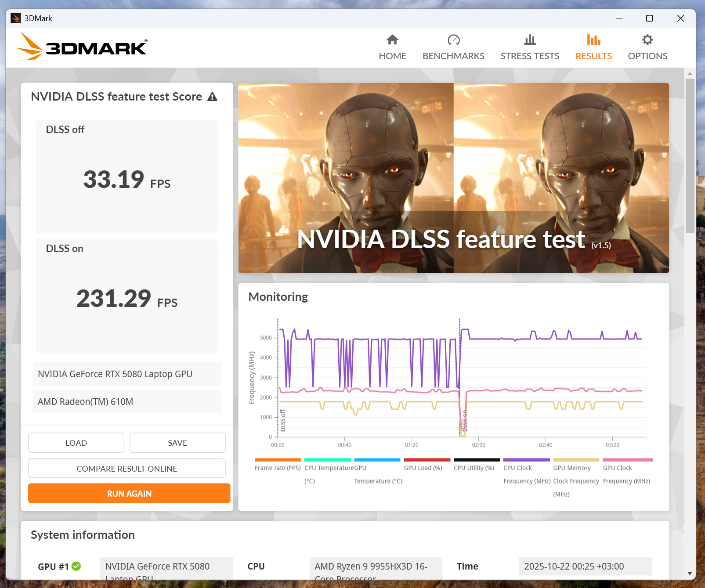Image resolution: width=705 pixels, height=588 pixels.
Task: Click the LOAD result button
Action: click(x=76, y=443)
